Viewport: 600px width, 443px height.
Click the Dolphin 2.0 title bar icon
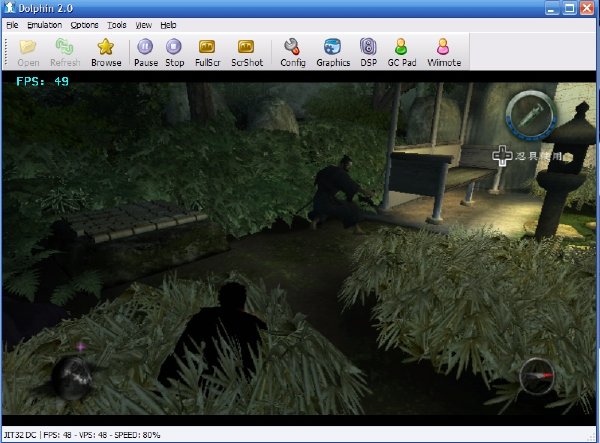9,8
